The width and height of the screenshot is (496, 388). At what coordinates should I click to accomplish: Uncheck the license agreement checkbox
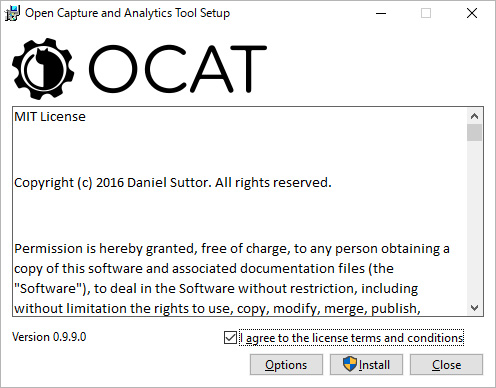(x=230, y=338)
